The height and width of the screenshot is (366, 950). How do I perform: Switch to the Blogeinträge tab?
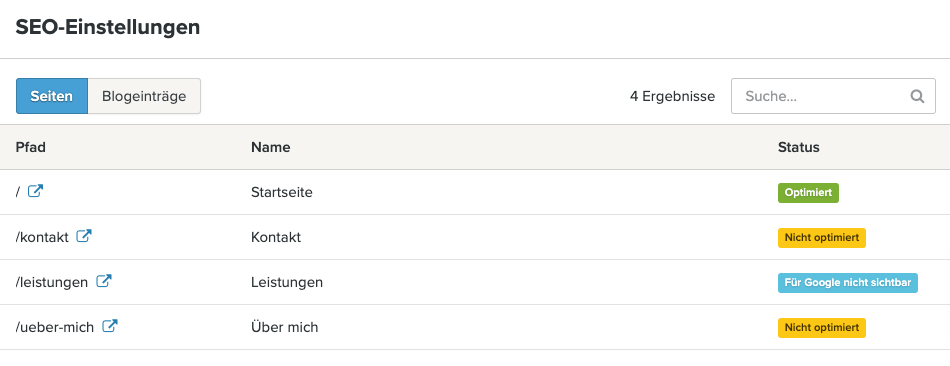point(144,96)
